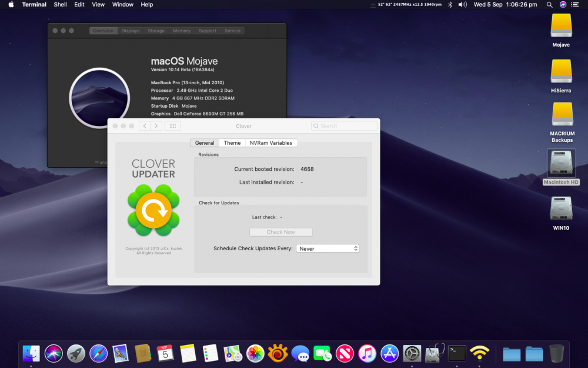This screenshot has height=368, width=588.
Task: Open the orange eye viewer app in dock
Action: [x=278, y=353]
